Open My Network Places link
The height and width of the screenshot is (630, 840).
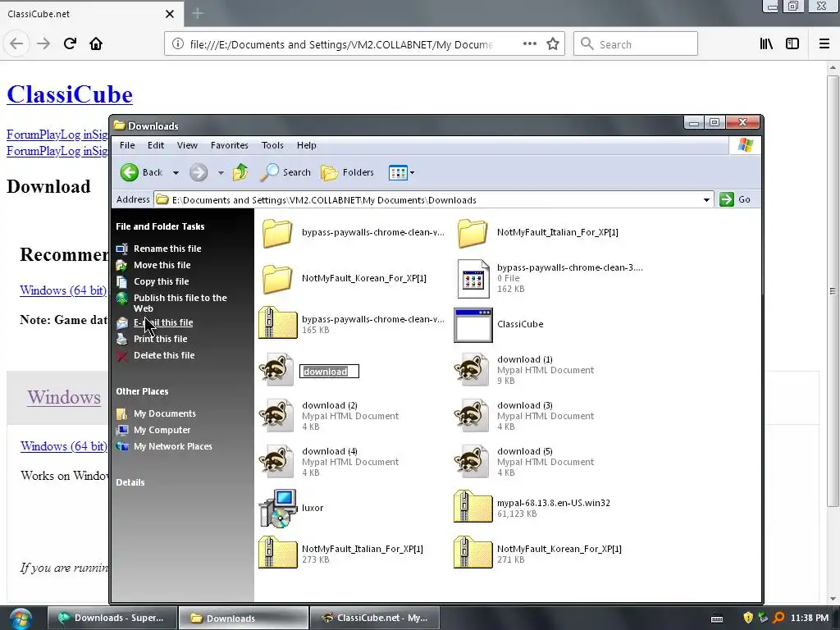(x=172, y=447)
